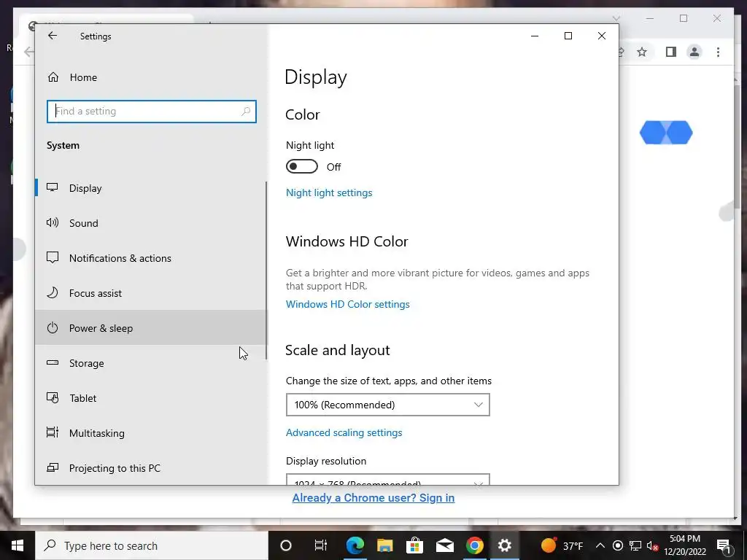Expand the Display resolution dropdown

388,480
